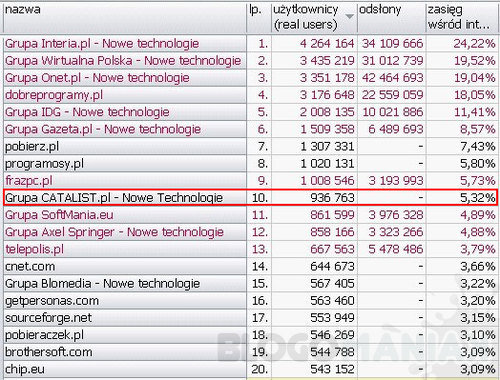Click users value 936 763
The width and height of the screenshot is (500, 380).
(x=332, y=198)
